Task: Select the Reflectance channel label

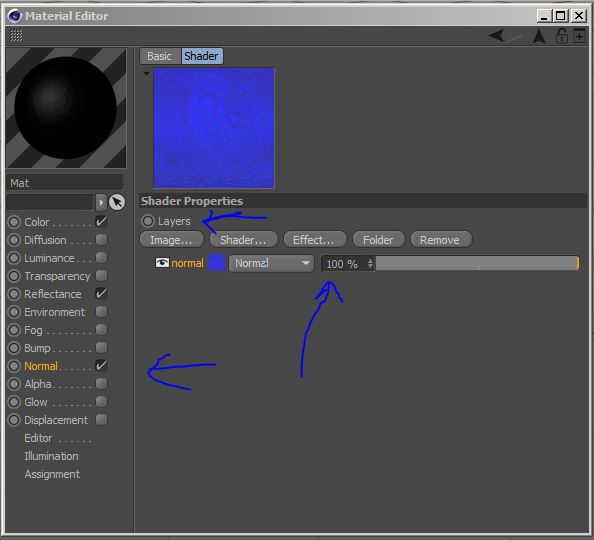Action: point(53,294)
